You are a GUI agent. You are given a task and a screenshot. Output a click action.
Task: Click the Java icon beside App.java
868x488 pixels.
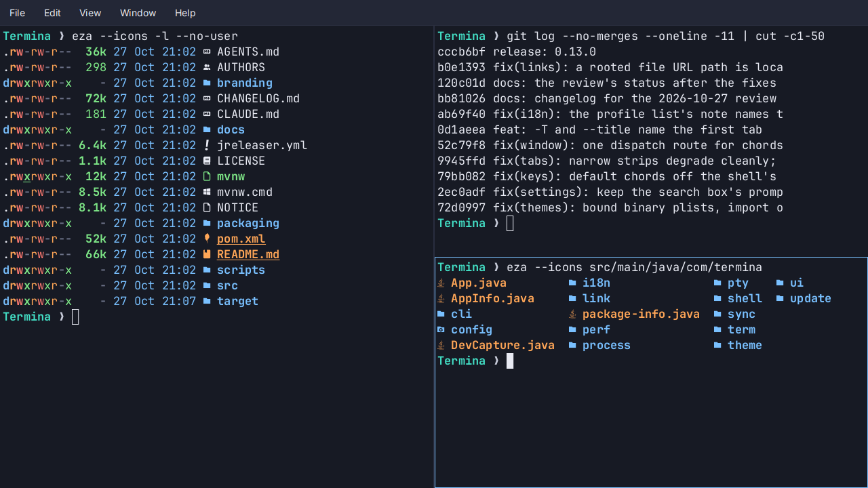pyautogui.click(x=441, y=283)
